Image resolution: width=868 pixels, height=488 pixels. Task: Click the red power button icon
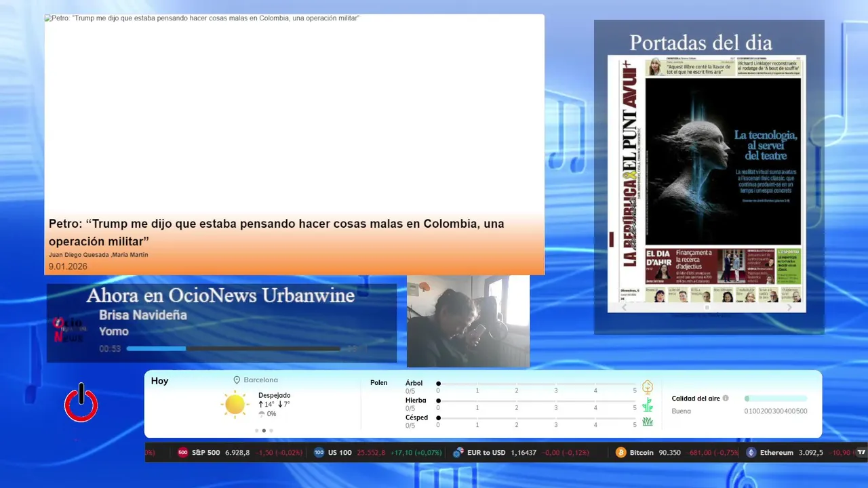pos(81,403)
